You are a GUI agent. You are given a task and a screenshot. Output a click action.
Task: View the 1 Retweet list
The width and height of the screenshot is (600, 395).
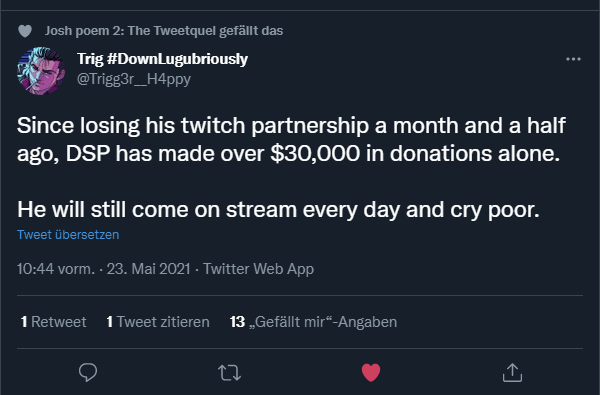tap(54, 322)
